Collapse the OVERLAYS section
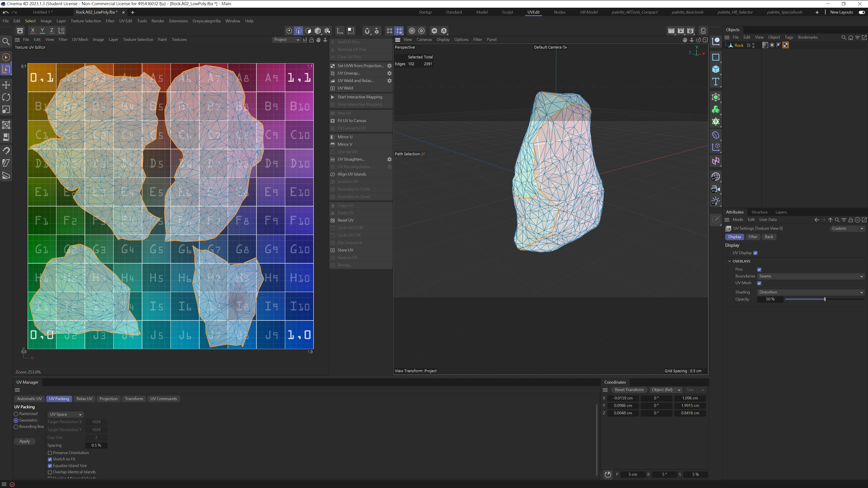 [x=729, y=261]
